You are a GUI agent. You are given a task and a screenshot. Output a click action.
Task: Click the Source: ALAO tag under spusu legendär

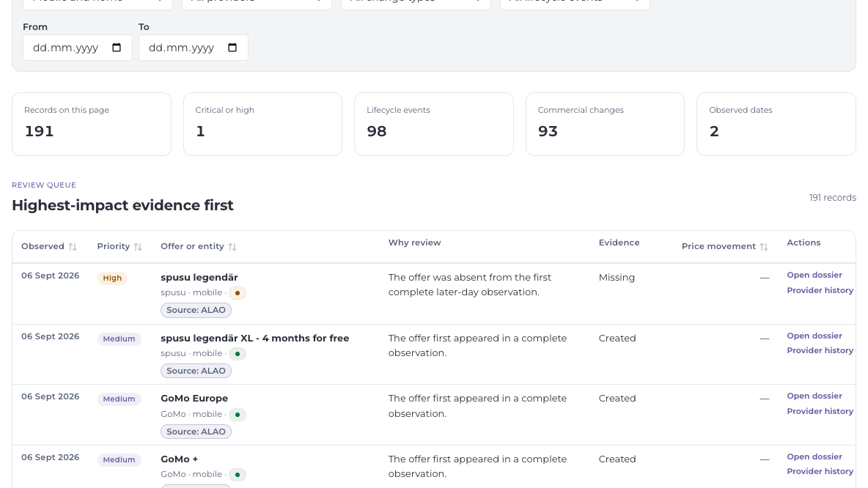coord(196,311)
